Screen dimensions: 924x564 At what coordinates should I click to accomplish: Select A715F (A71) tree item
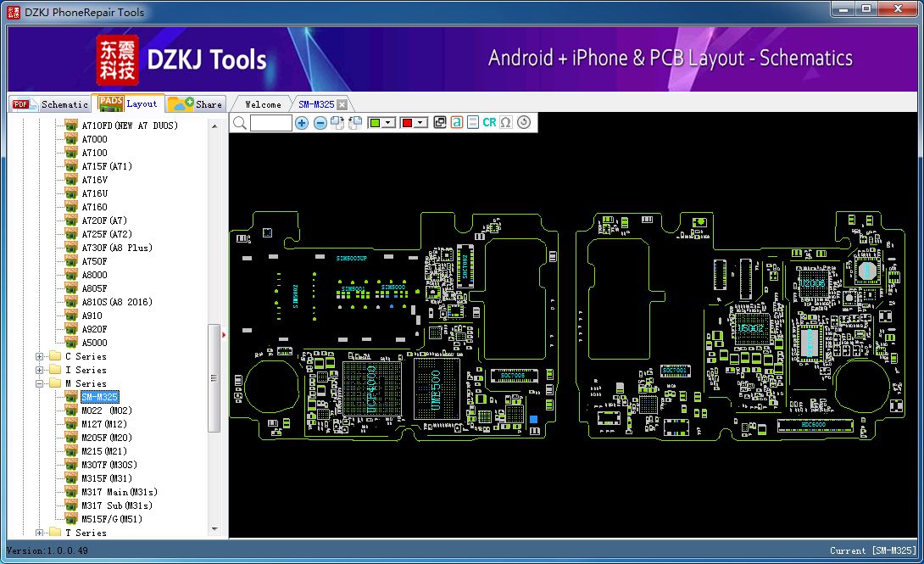107,166
